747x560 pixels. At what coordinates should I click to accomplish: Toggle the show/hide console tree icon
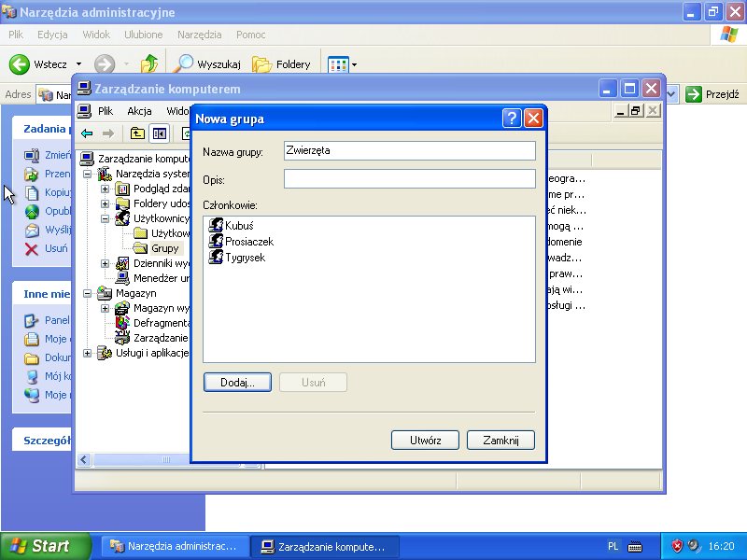159,133
